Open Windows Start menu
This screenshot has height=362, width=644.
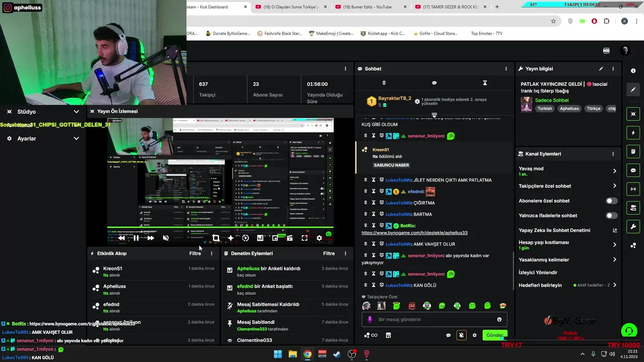point(278,354)
